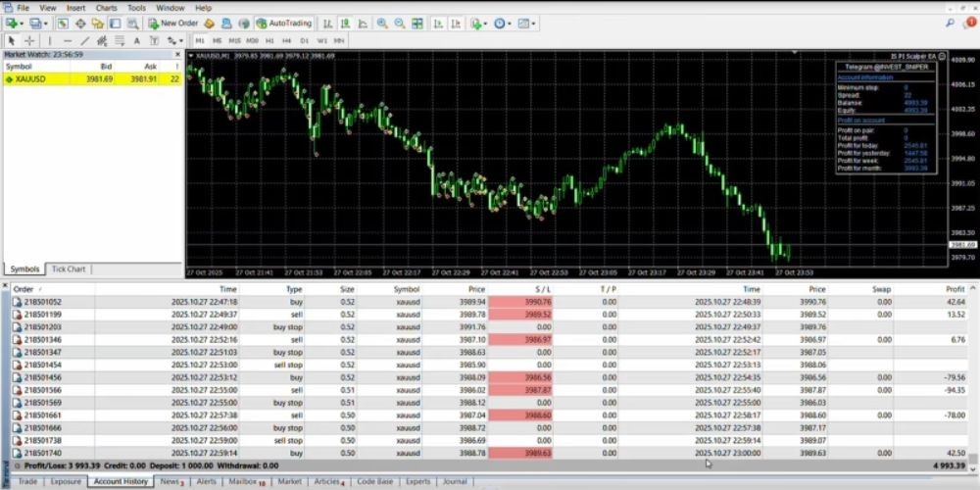Sort history by Profit column header
This screenshot has width=980, height=490.
[955, 289]
